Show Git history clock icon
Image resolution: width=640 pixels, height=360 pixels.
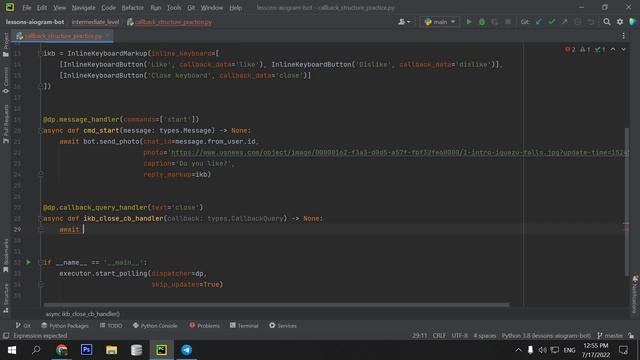578,22
